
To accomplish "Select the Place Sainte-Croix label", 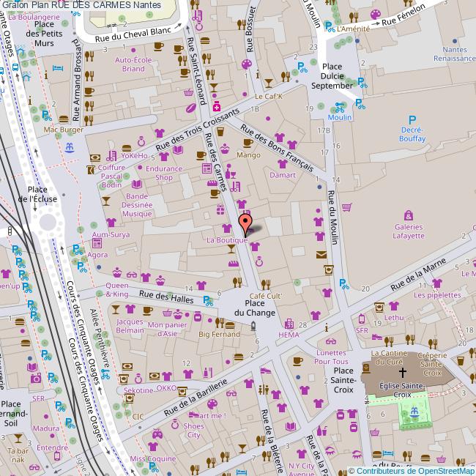I will (343, 380).
